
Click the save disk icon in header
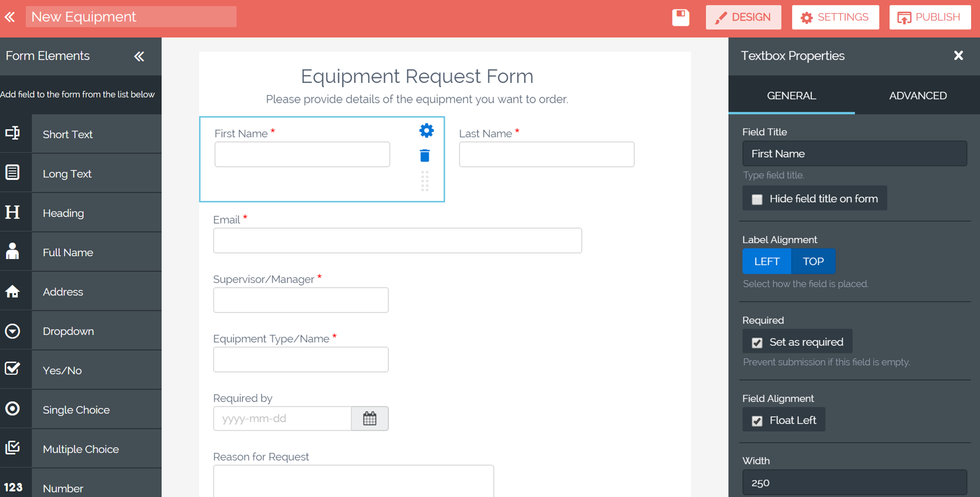pos(681,17)
